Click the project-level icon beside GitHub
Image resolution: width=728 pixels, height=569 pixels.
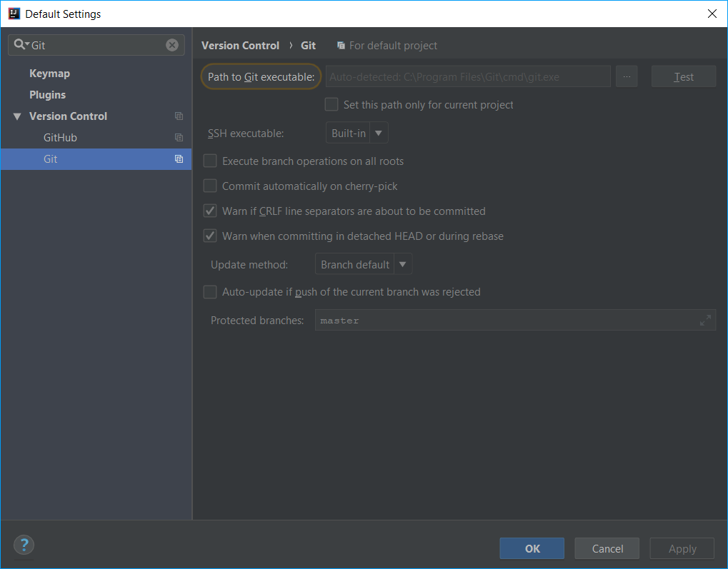coord(179,138)
